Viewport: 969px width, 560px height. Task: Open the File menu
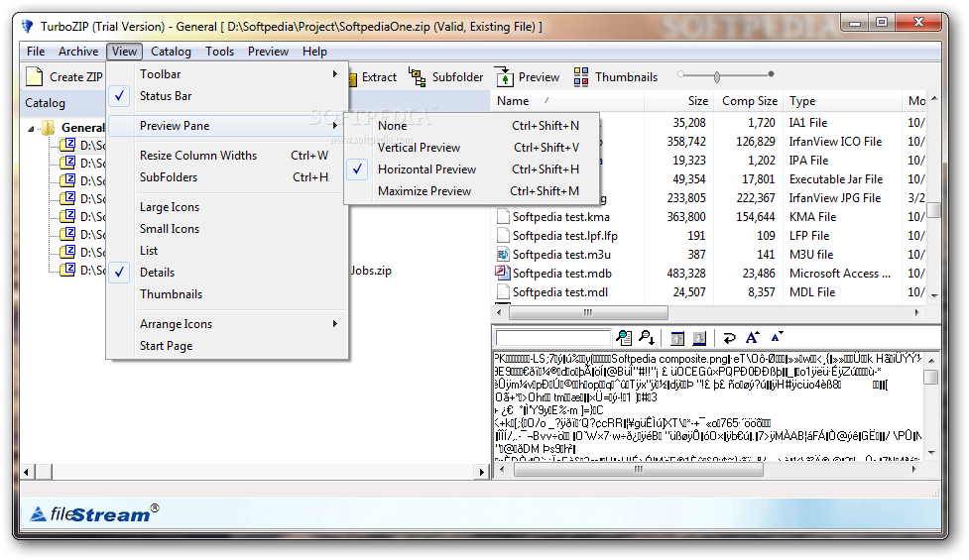[x=36, y=52]
